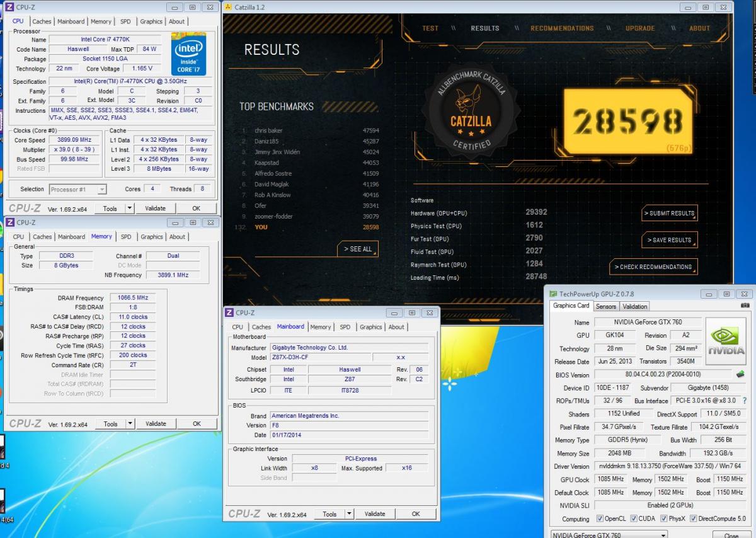The height and width of the screenshot is (538, 756).
Task: Switch to the Sensors tab in GPU-Z
Action: [x=606, y=306]
